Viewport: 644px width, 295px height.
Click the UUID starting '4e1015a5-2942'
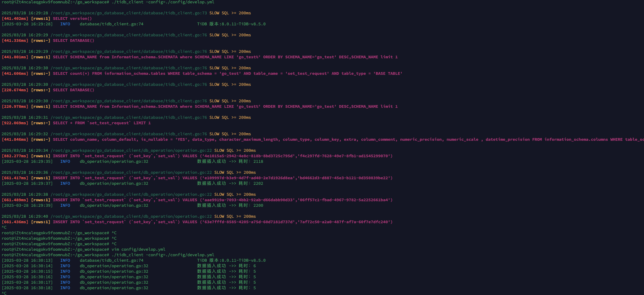pos(248,156)
